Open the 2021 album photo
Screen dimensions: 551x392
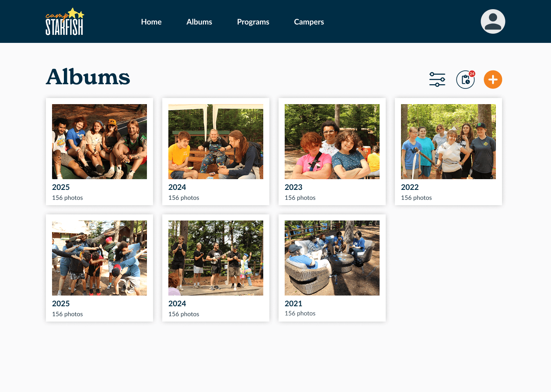[332, 258]
